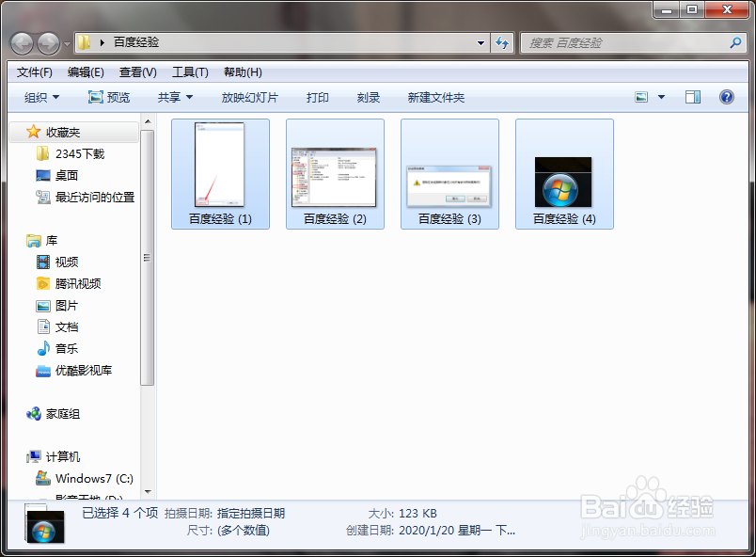Open the 编辑(E) menu
Image resolution: width=756 pixels, height=557 pixels.
coord(86,72)
